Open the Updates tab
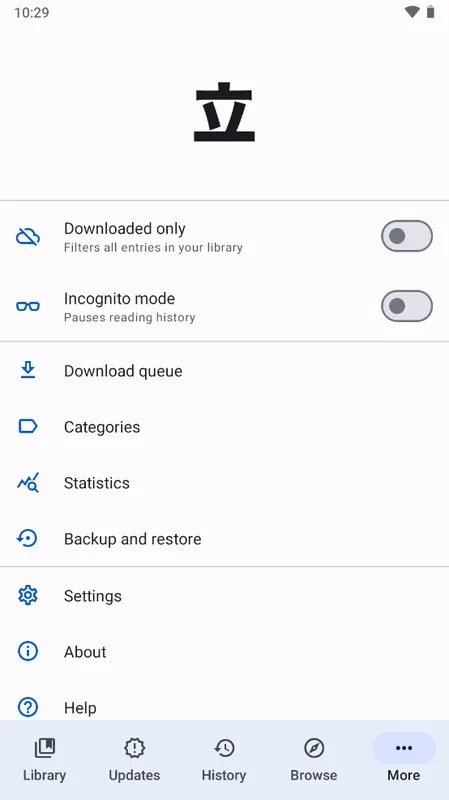Image resolution: width=449 pixels, height=800 pixels. coord(134,760)
